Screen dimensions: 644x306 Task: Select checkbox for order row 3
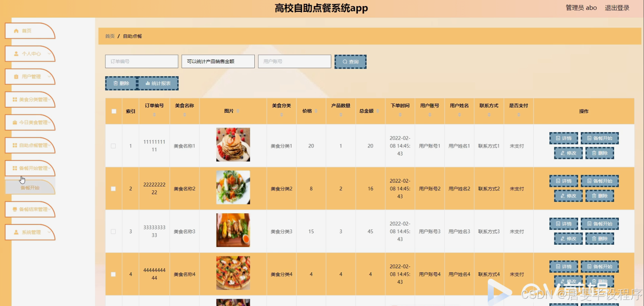coord(113,232)
